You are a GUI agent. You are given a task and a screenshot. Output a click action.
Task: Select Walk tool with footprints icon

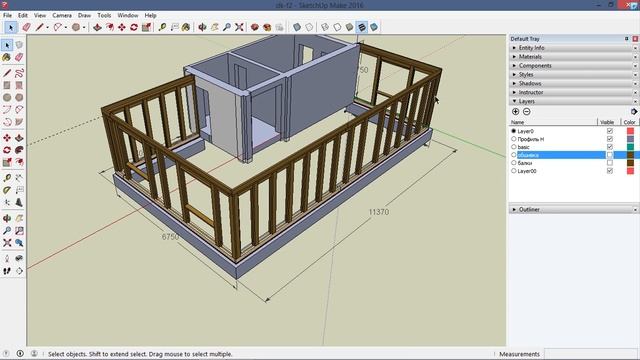coord(7,271)
